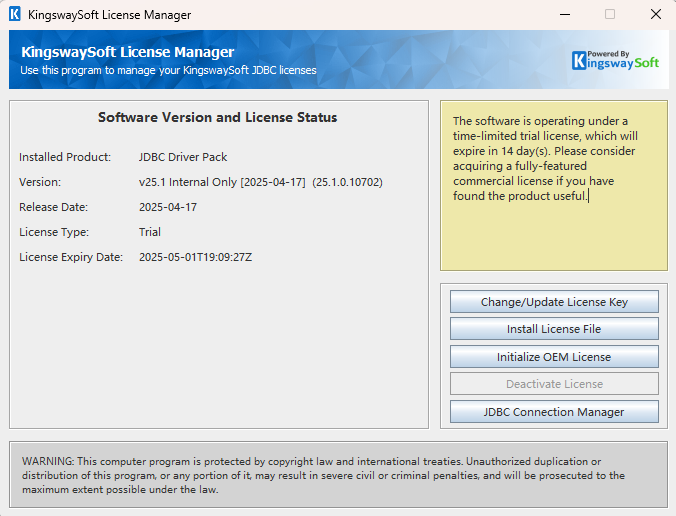The height and width of the screenshot is (516, 676).
Task: Click the Powered By KingswaySoft logo
Action: 615,60
